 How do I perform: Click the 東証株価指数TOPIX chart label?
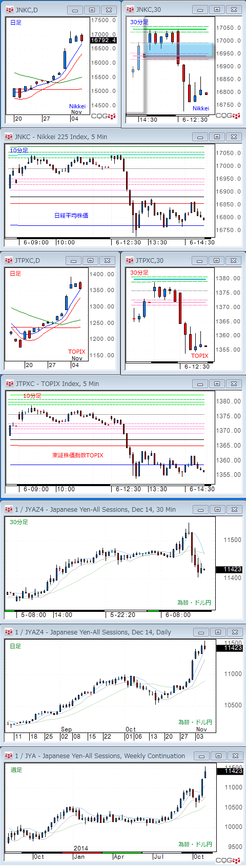[77, 455]
